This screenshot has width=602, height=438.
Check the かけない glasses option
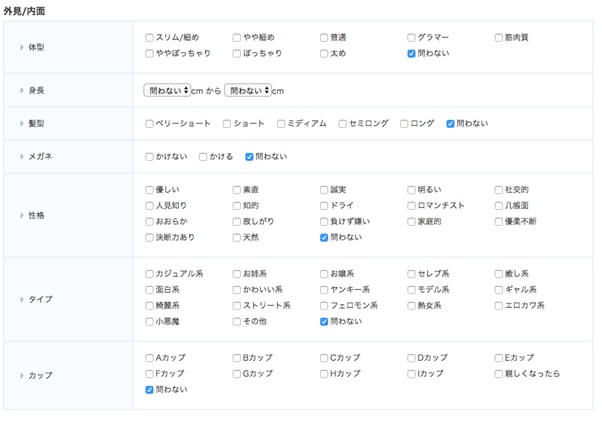point(149,157)
